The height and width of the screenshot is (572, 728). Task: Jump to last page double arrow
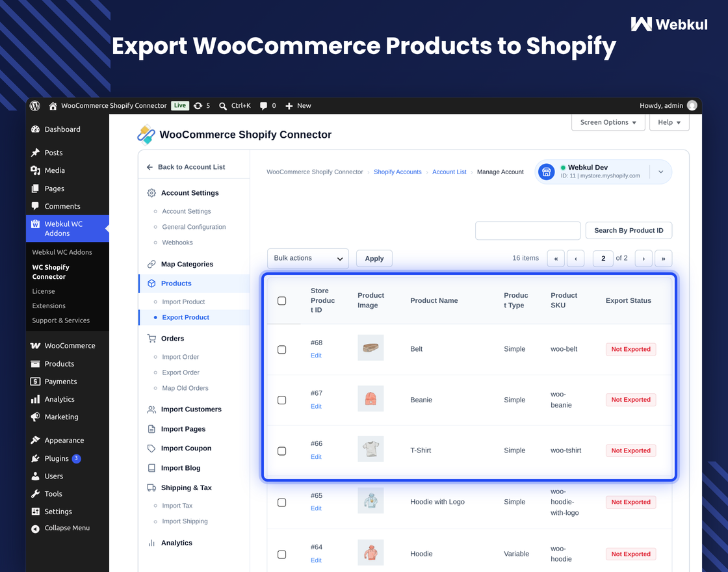coord(664,259)
